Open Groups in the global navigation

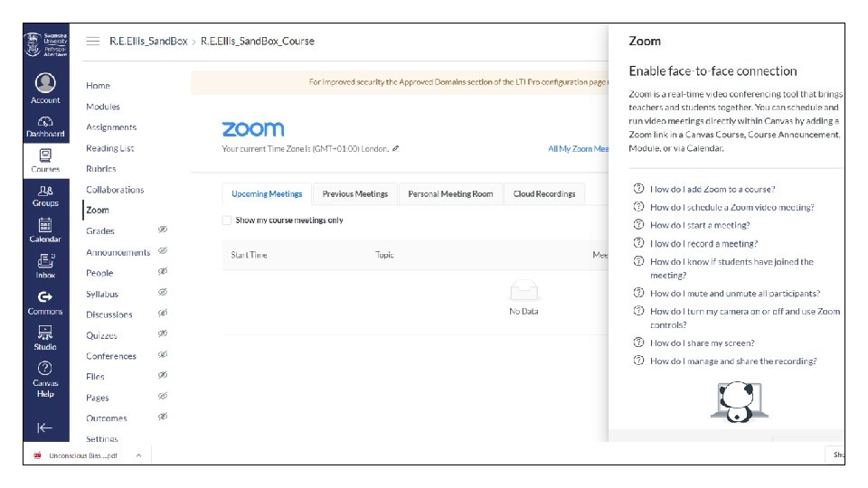[45, 196]
